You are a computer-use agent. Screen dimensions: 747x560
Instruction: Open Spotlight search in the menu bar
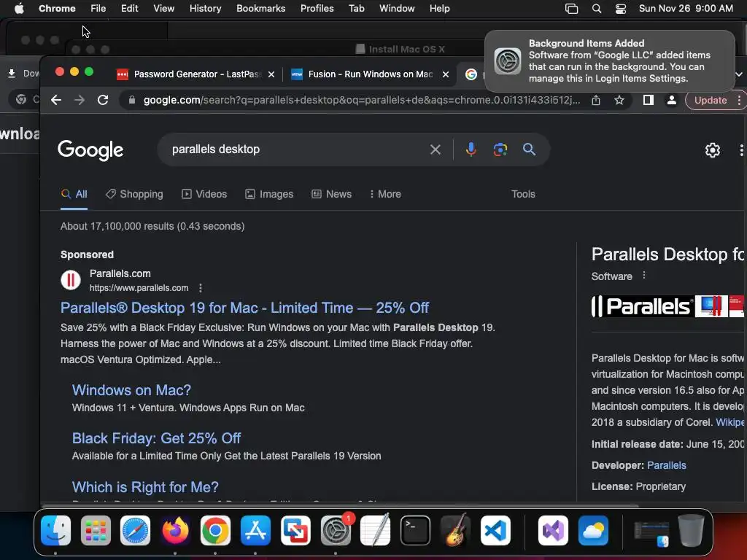coord(597,9)
